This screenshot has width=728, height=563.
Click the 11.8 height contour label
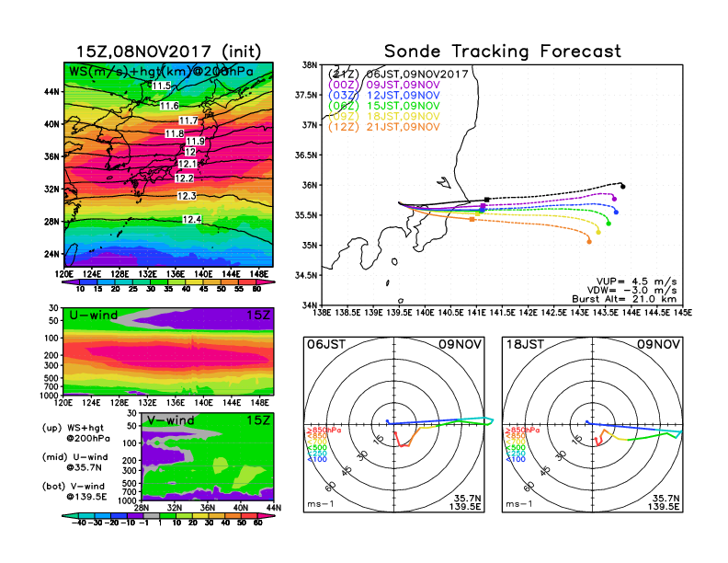coord(175,133)
